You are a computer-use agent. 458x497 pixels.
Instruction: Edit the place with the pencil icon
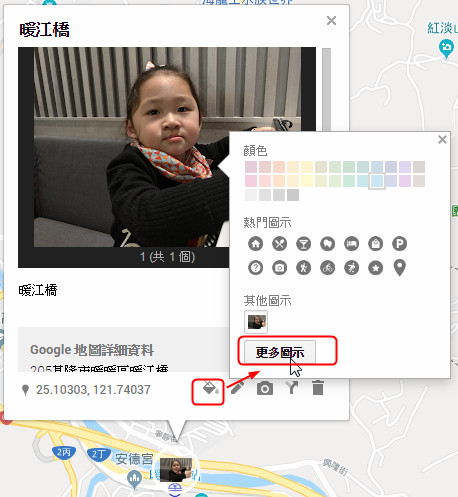click(x=237, y=388)
